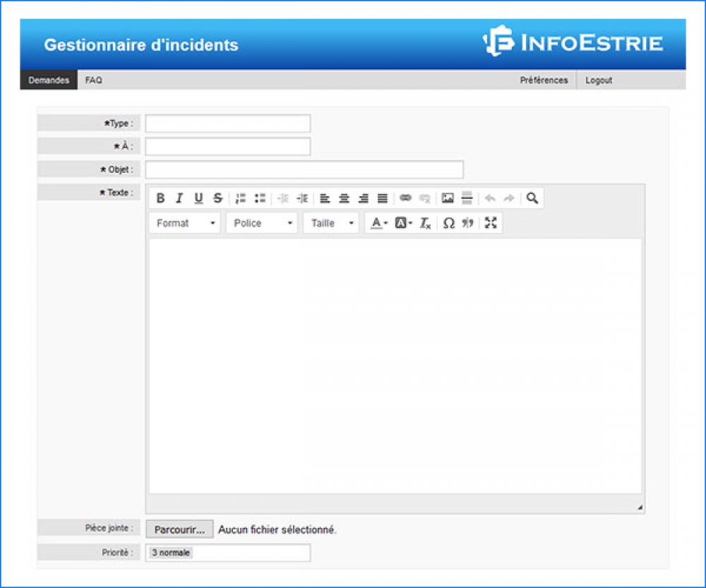The height and width of the screenshot is (588, 706).
Task: Insert a horizontal line
Action: pyautogui.click(x=467, y=198)
